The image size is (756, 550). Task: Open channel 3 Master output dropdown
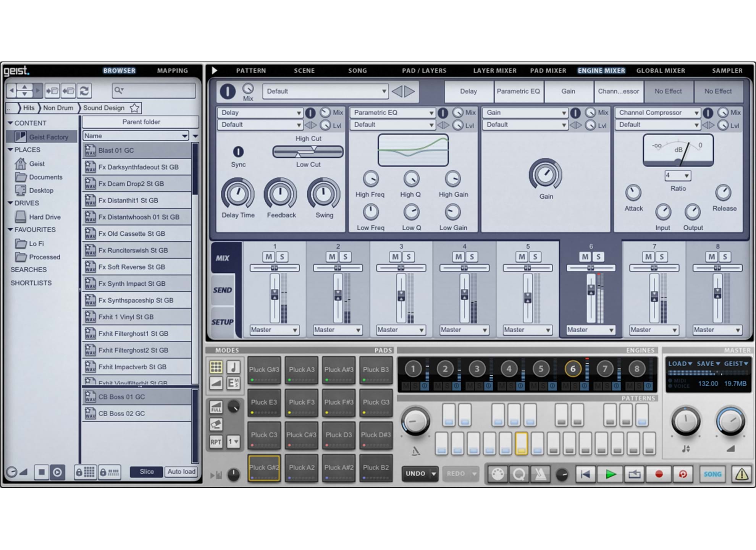point(401,330)
